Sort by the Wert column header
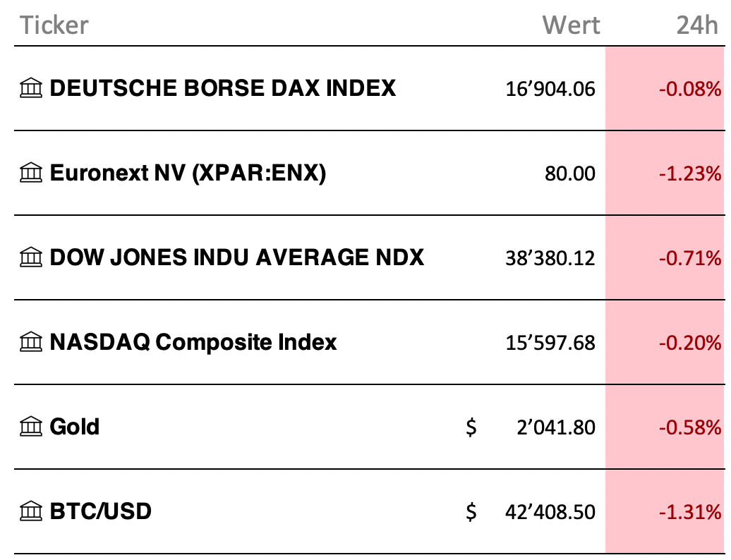Image resolution: width=731 pixels, height=560 pixels. tap(571, 25)
